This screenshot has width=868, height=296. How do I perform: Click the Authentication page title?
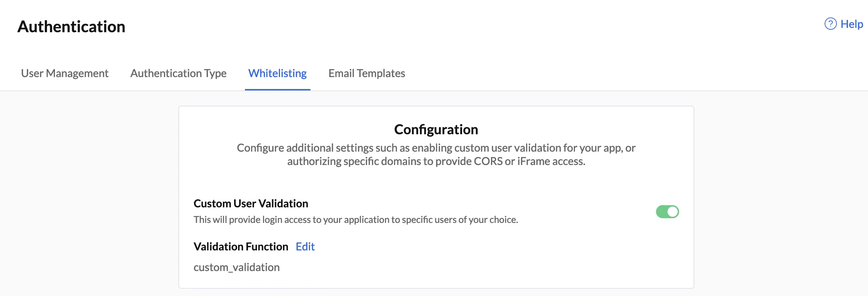point(71,27)
